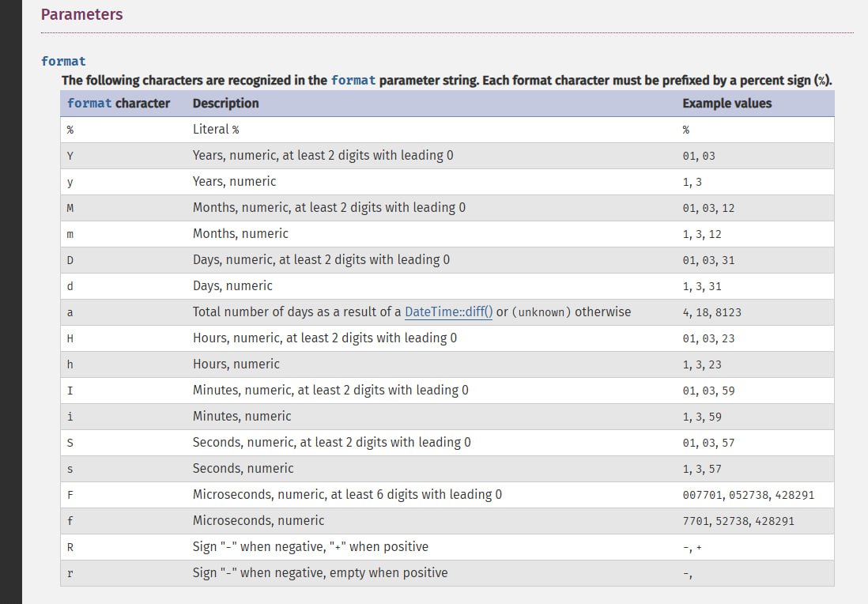Screen dimensions: 868x604
Task: Click the Example values column header
Action: 726,103
